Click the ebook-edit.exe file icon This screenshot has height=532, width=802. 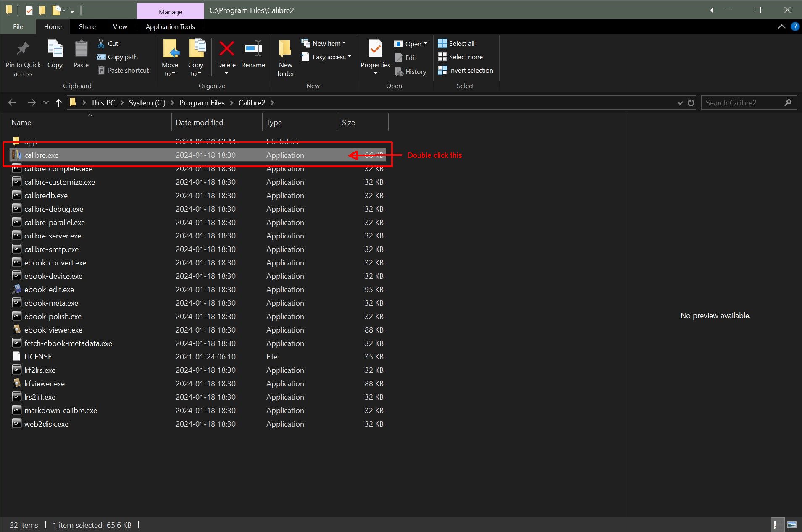point(16,289)
